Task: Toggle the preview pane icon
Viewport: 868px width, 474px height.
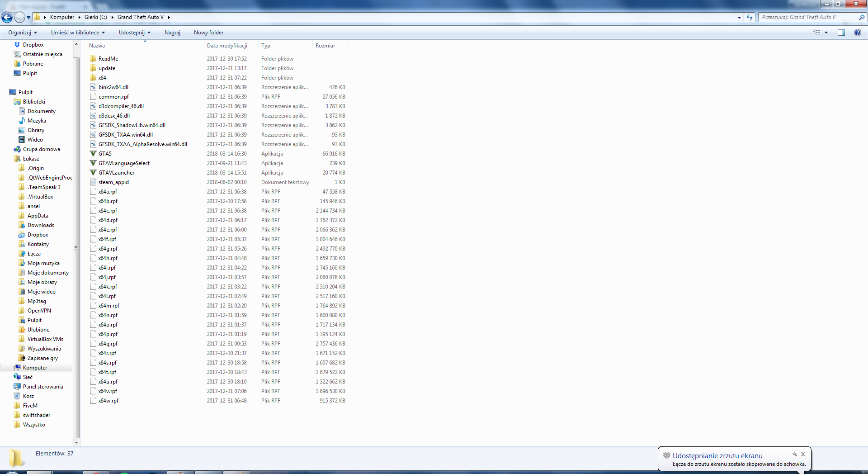Action: [x=841, y=33]
